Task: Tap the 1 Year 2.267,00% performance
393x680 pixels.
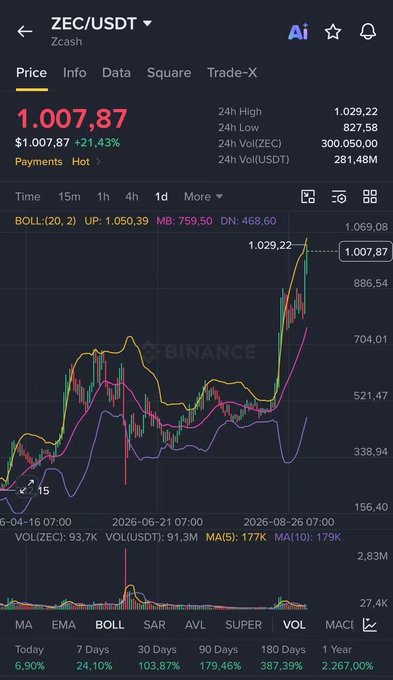Action: coord(347,657)
